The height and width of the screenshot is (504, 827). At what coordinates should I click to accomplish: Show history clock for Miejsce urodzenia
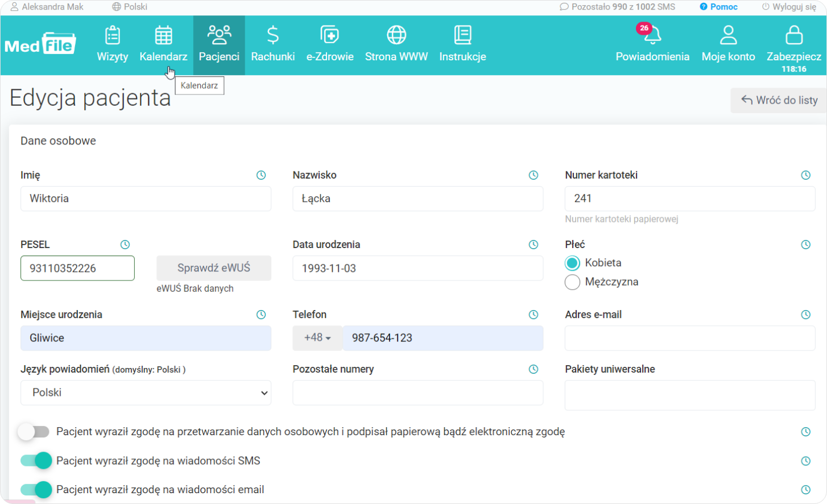coord(261,315)
